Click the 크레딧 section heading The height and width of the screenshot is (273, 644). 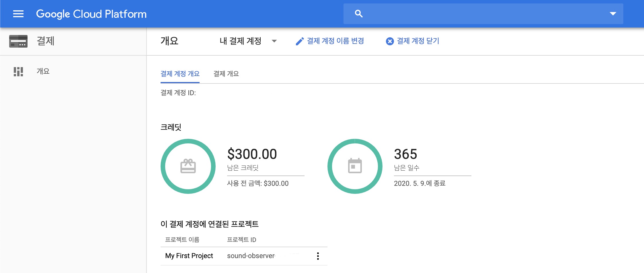[x=171, y=127]
